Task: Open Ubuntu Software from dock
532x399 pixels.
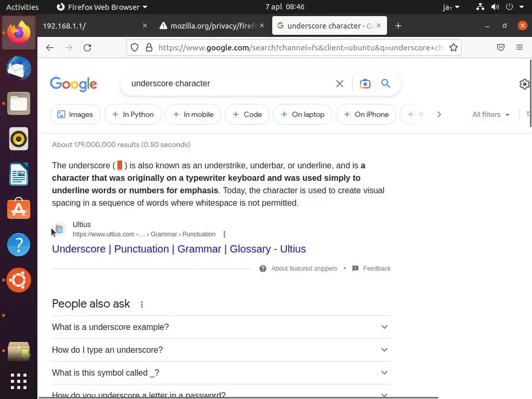Action: (x=19, y=209)
